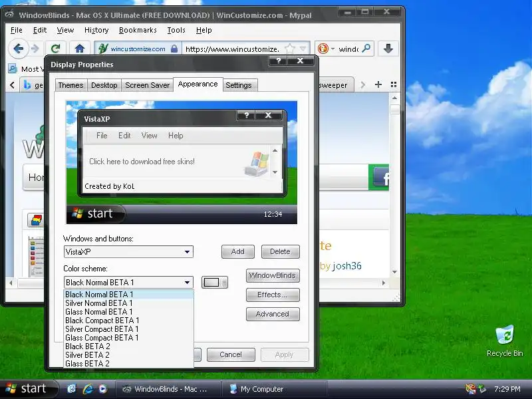
Task: Click the color swatch button beside Color scheme
Action: pos(214,282)
